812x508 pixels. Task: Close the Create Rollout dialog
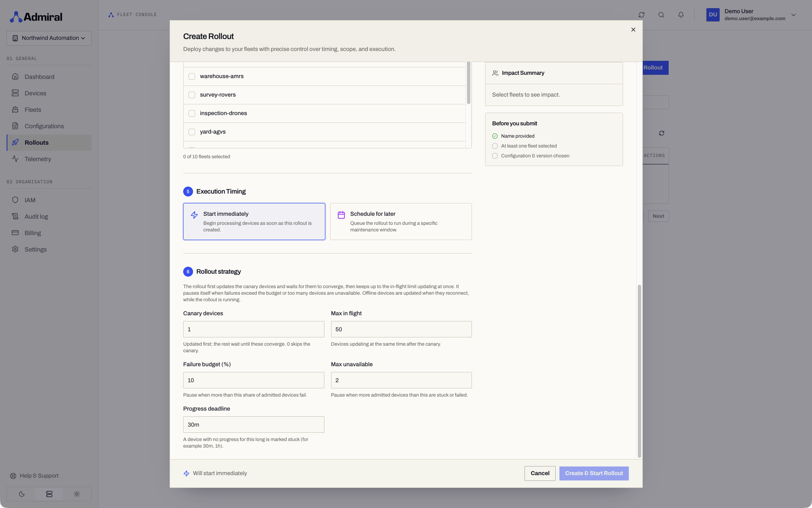coord(633,30)
